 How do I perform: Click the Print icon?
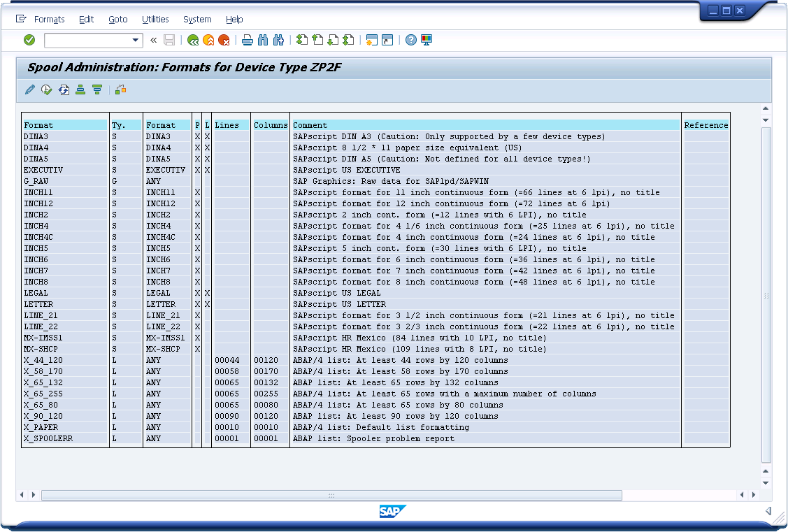click(x=247, y=41)
